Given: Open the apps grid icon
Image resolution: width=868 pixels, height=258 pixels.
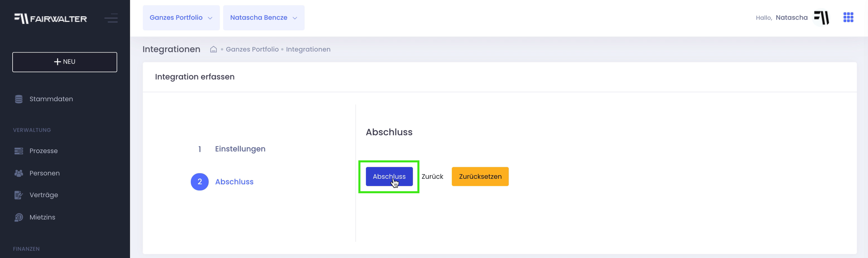Looking at the screenshot, I should tap(848, 17).
